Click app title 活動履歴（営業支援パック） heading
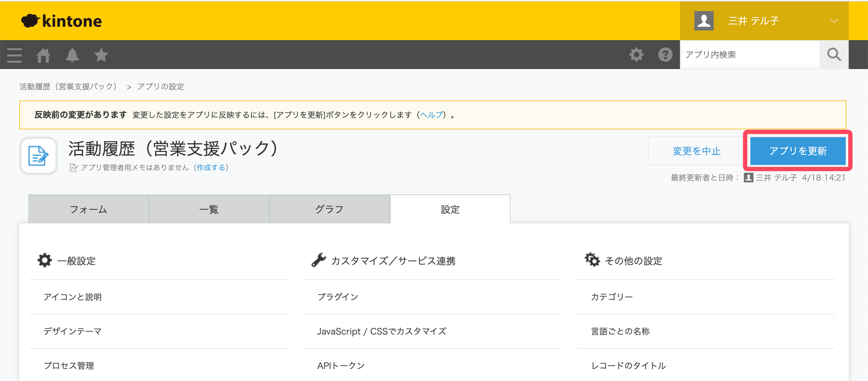Image resolution: width=868 pixels, height=381 pixels. point(174,148)
